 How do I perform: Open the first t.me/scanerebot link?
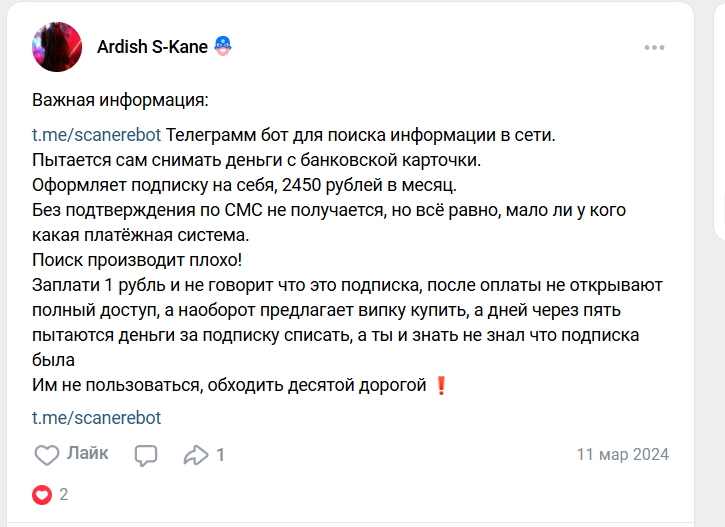point(96,135)
